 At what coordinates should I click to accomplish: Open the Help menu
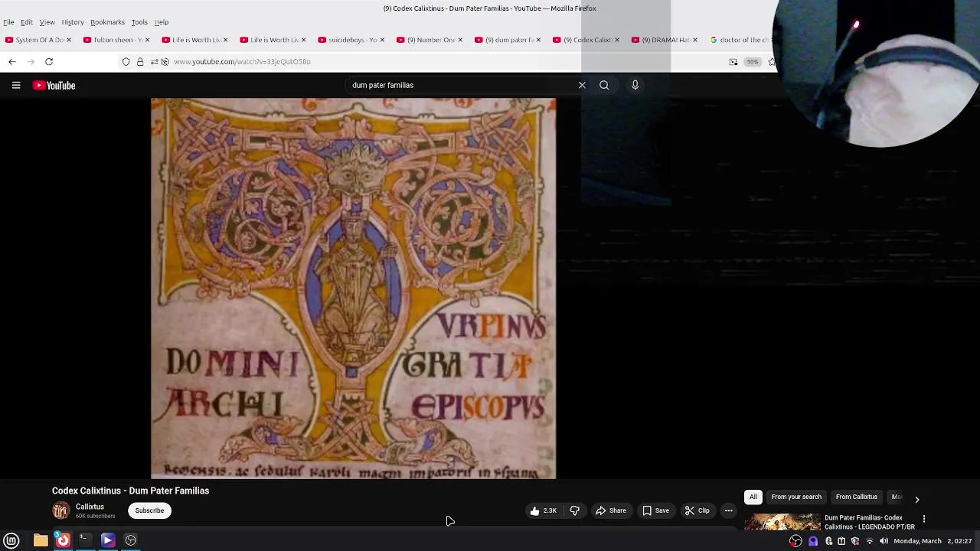pos(162,22)
